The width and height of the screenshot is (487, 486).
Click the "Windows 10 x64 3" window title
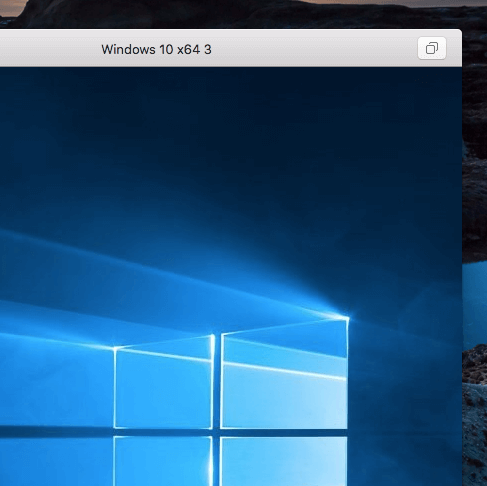click(156, 50)
